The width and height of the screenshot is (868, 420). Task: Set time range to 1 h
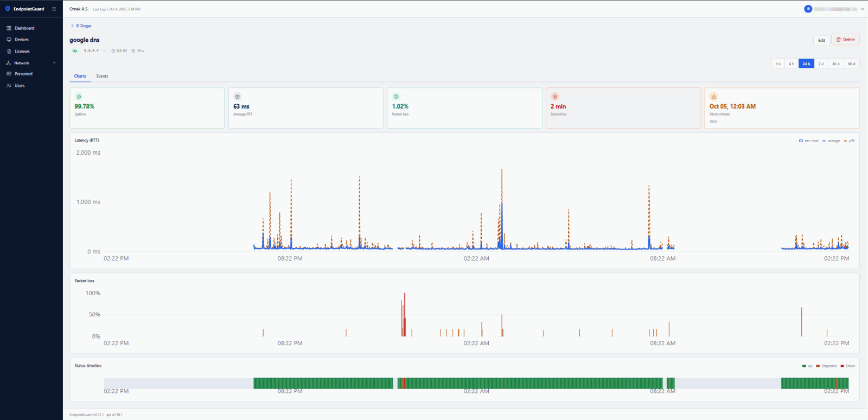click(x=778, y=64)
